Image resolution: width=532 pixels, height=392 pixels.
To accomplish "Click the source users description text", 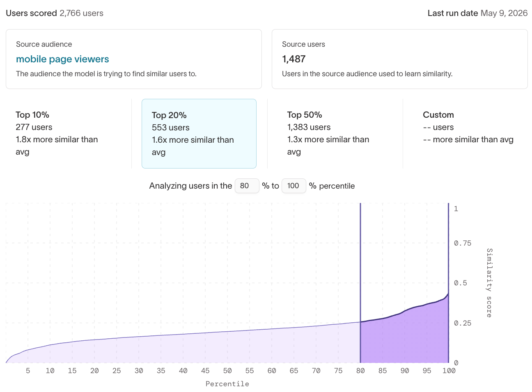I will pos(367,74).
